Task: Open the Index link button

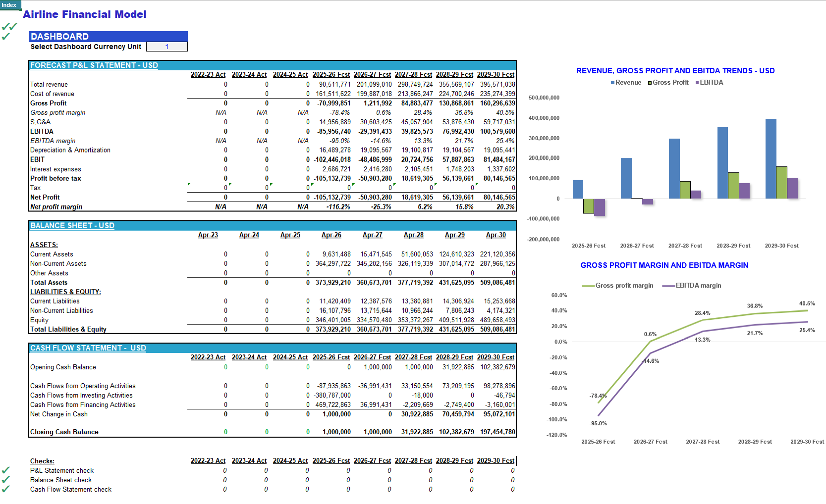Action: pos(9,5)
